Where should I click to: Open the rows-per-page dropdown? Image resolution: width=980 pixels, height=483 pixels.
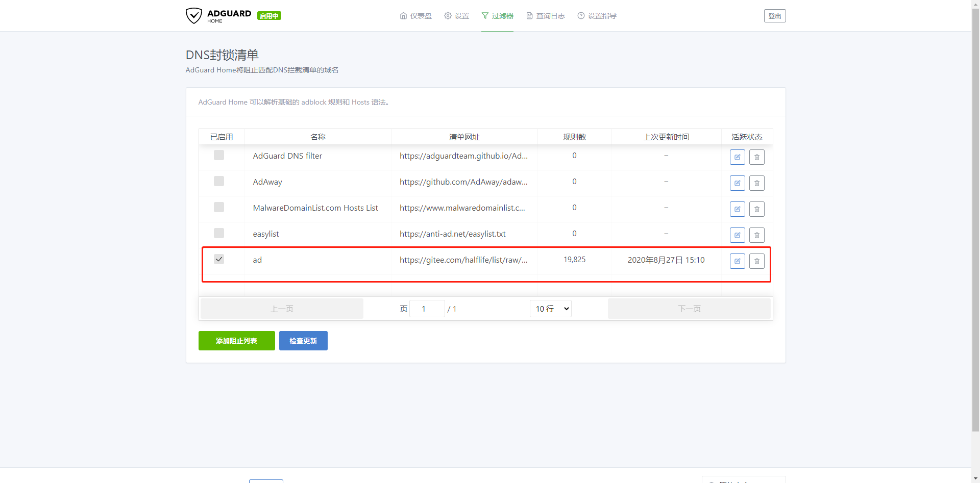click(x=550, y=309)
